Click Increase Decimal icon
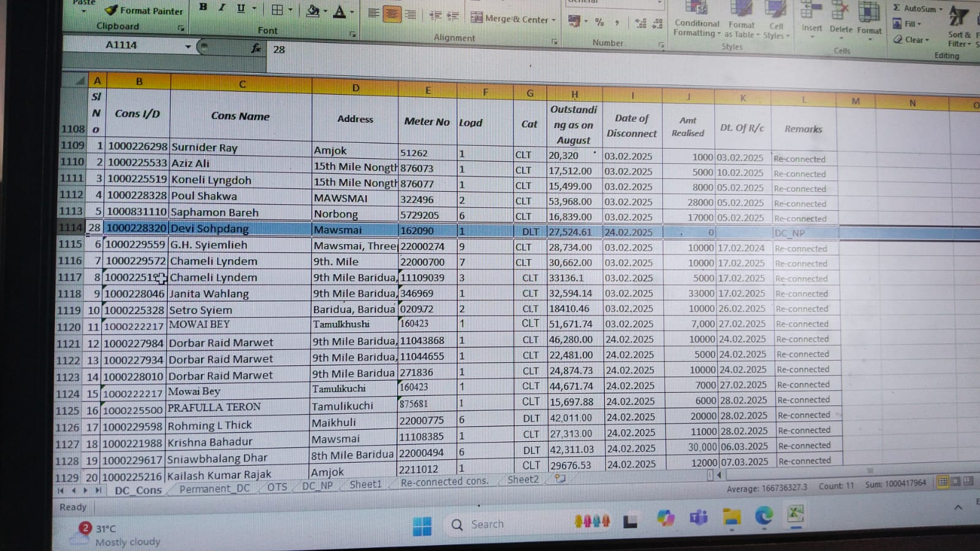Screen dimensions: 980x551 pos(641,23)
